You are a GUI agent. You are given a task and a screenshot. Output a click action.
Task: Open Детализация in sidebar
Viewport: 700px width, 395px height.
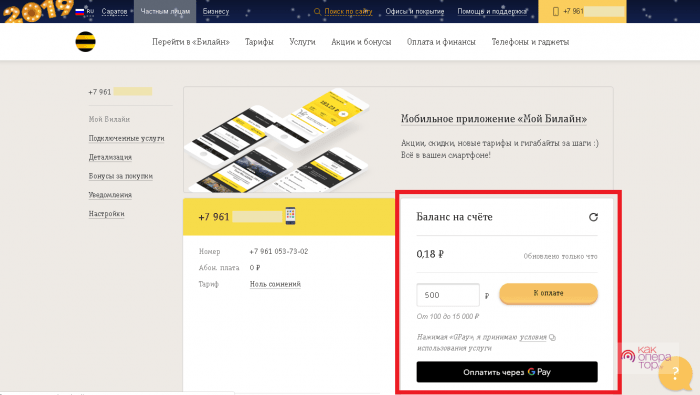(x=110, y=157)
